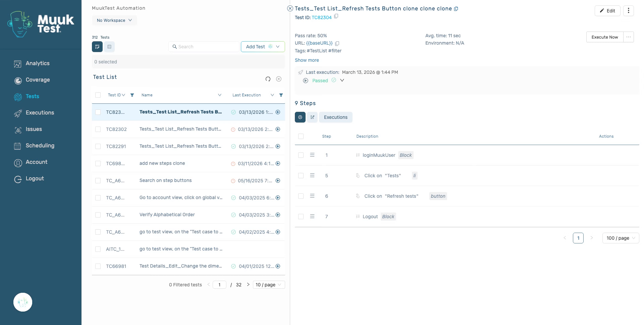
Task: Close the test details panel
Action: click(290, 9)
